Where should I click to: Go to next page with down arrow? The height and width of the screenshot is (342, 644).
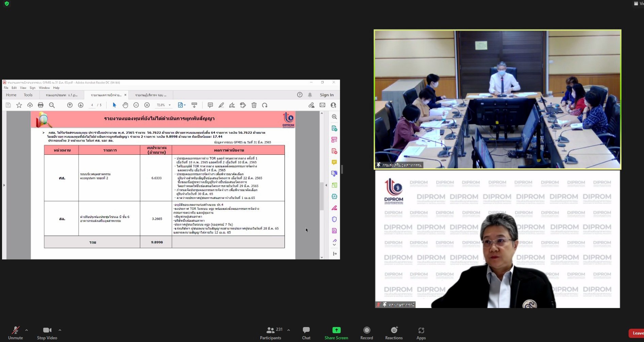[81, 105]
